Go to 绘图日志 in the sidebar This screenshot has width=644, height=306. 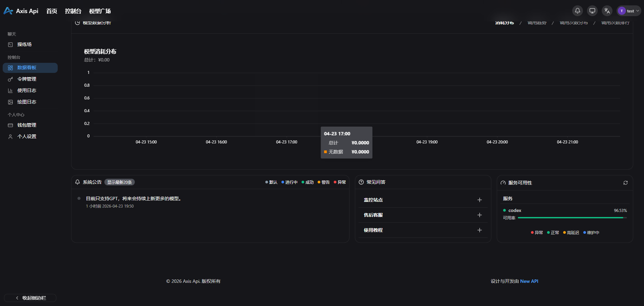click(x=27, y=102)
